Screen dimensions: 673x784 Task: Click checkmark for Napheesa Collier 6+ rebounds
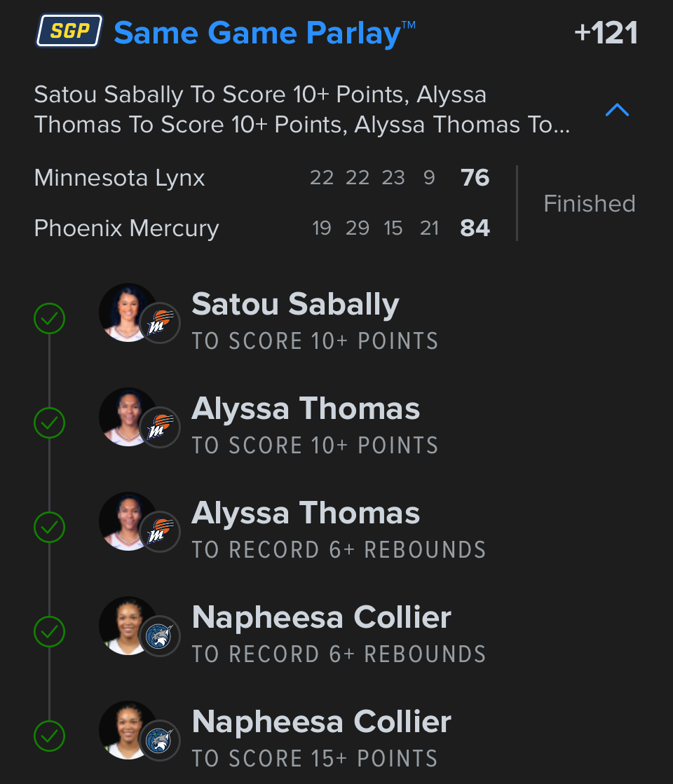click(x=49, y=632)
